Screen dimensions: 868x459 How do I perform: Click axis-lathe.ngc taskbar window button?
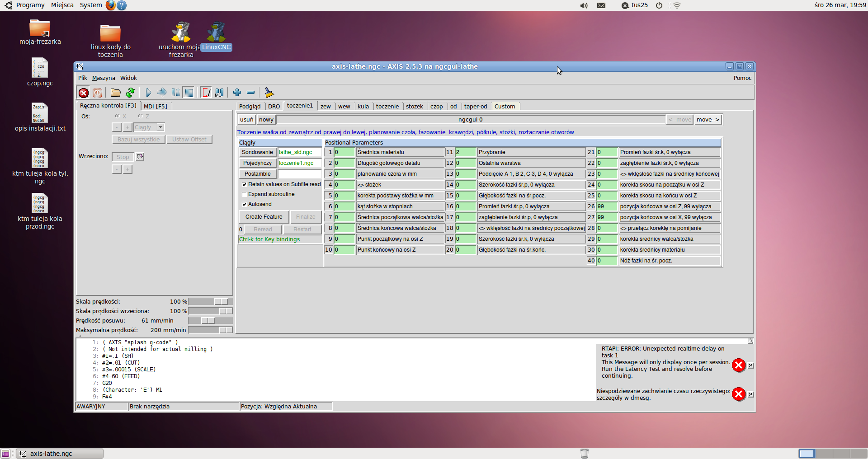(x=60, y=454)
